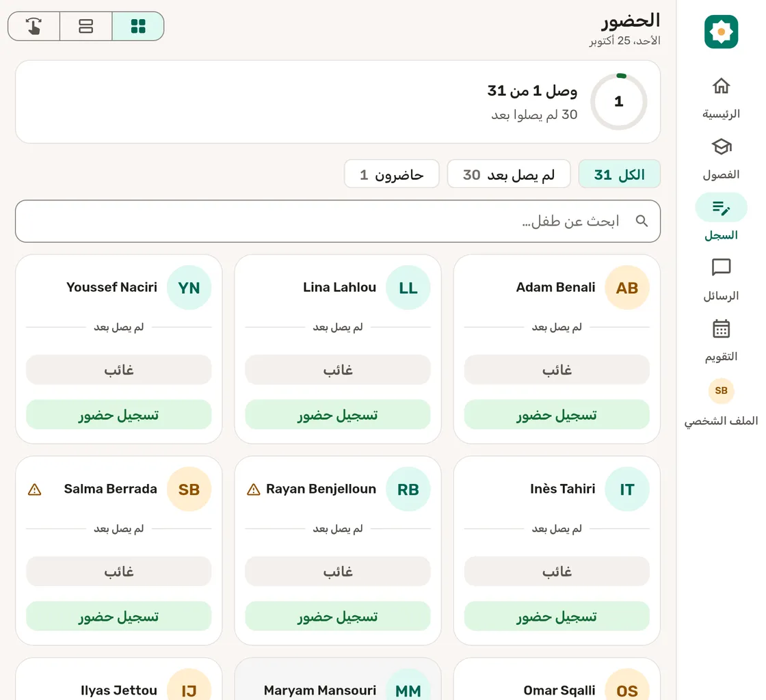The image size is (766, 700).
Task: Click the الحضور page heading
Action: click(631, 21)
